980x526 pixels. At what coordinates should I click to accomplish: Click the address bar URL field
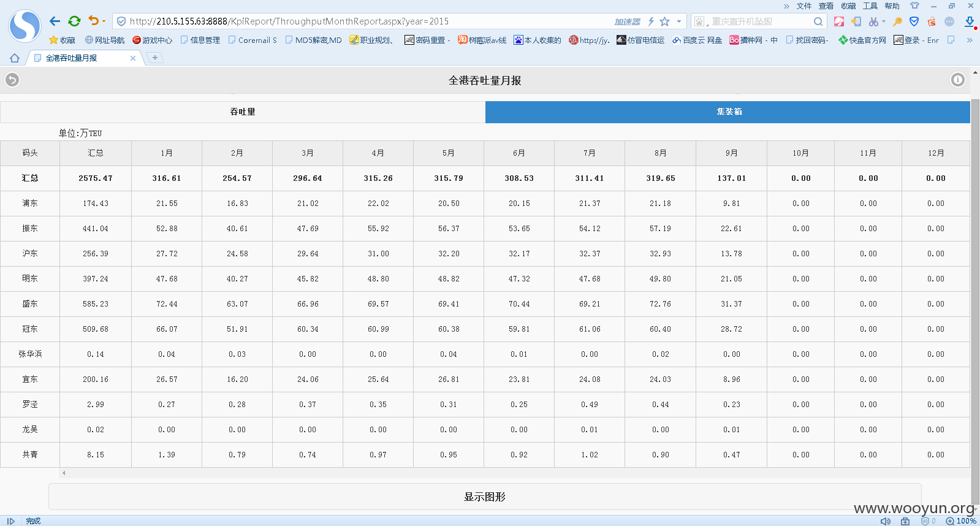tap(368, 21)
